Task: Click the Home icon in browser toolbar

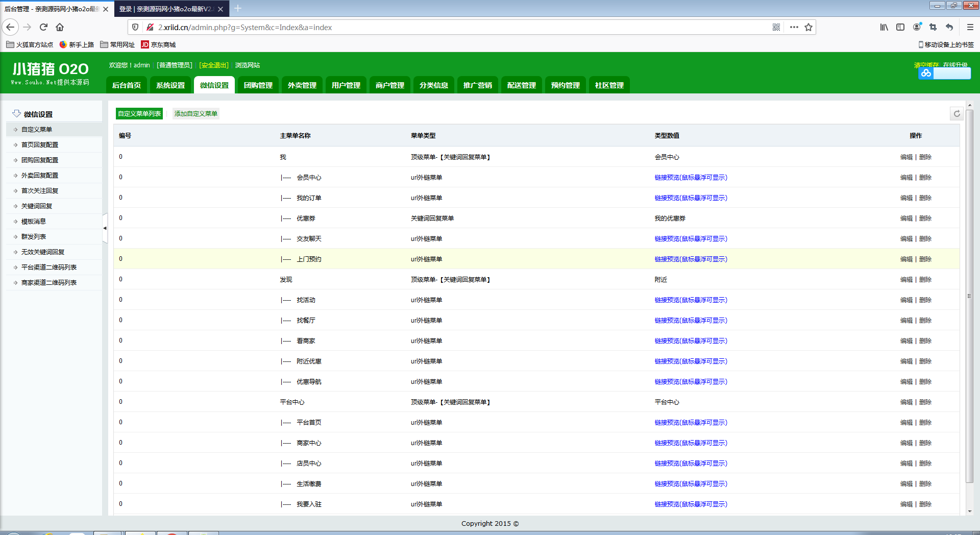Action: (60, 27)
